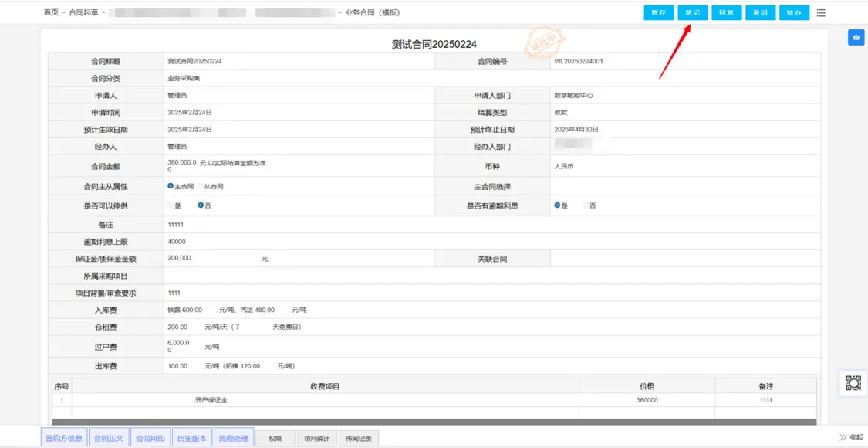Image resolution: width=868 pixels, height=448 pixels.
Task: Choose 是 for 是否可以停供
Action: click(x=171, y=205)
